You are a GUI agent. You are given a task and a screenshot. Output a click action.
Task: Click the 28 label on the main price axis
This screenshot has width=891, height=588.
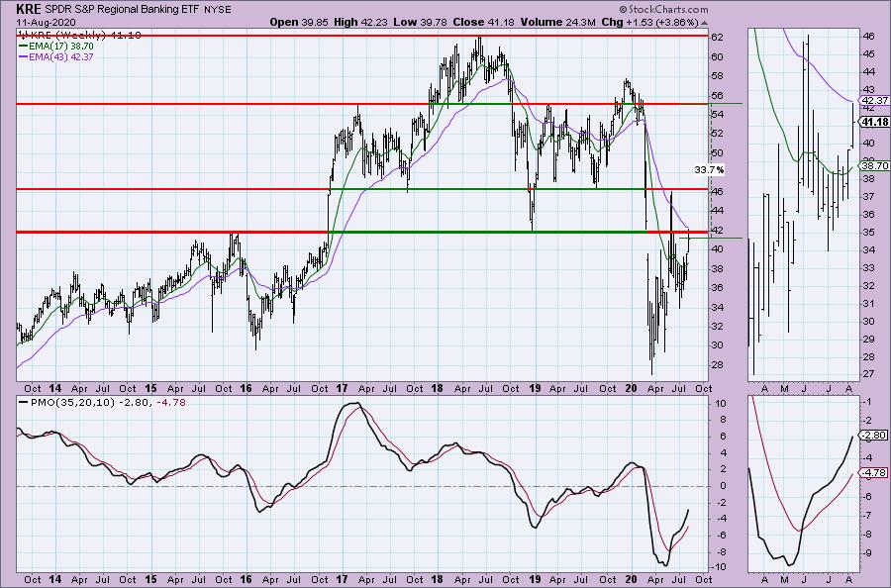(x=717, y=364)
